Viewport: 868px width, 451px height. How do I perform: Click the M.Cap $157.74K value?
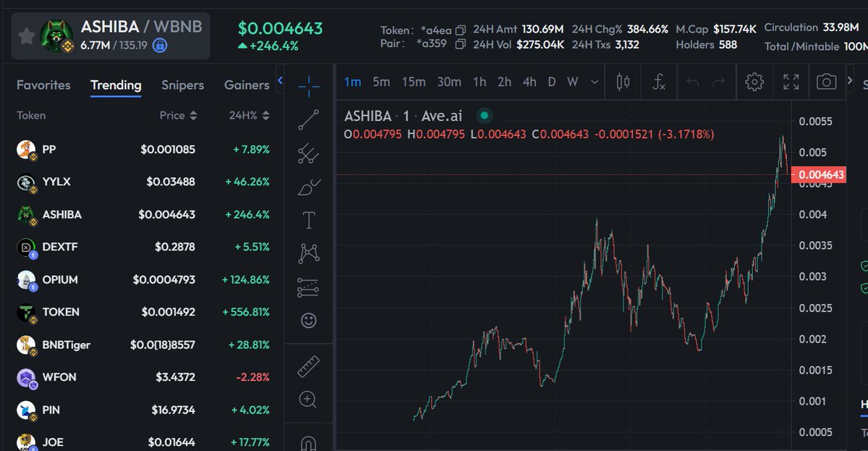[x=734, y=30]
